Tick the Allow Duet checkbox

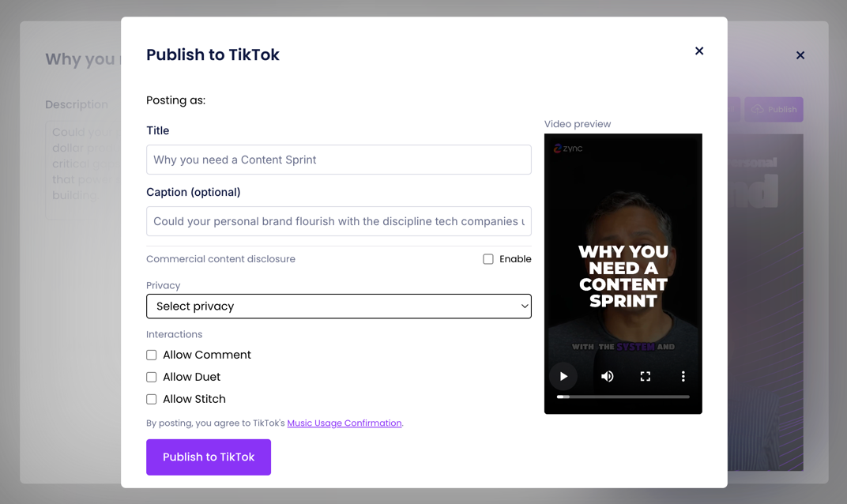point(152,378)
